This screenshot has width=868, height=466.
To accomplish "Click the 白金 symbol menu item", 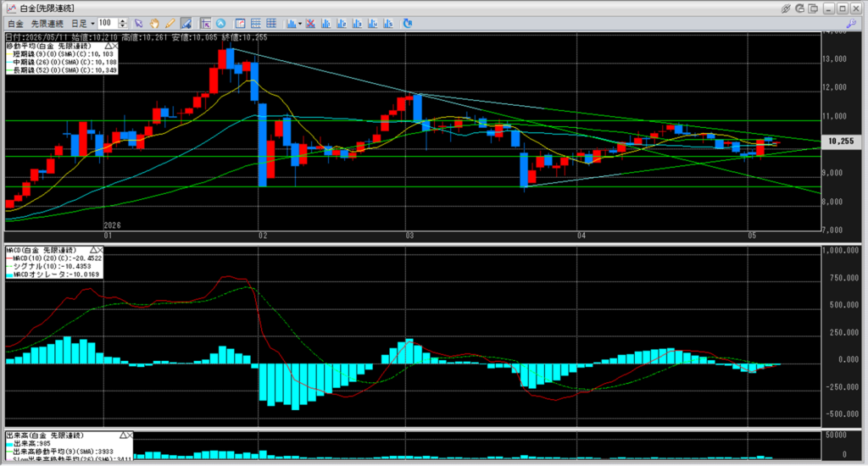I will click(15, 23).
